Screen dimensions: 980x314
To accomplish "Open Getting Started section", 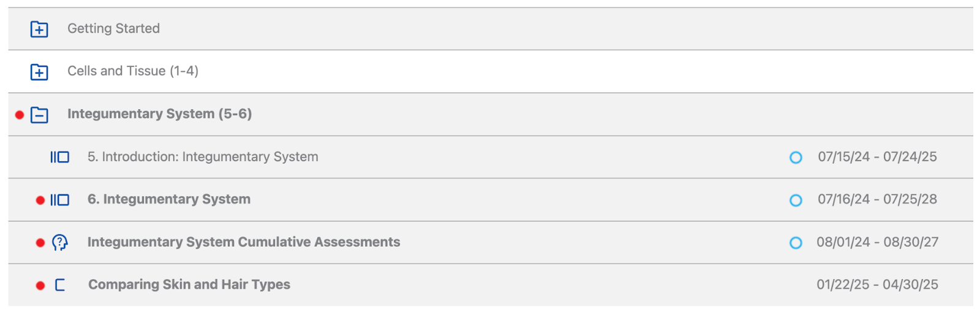I will tap(113, 28).
